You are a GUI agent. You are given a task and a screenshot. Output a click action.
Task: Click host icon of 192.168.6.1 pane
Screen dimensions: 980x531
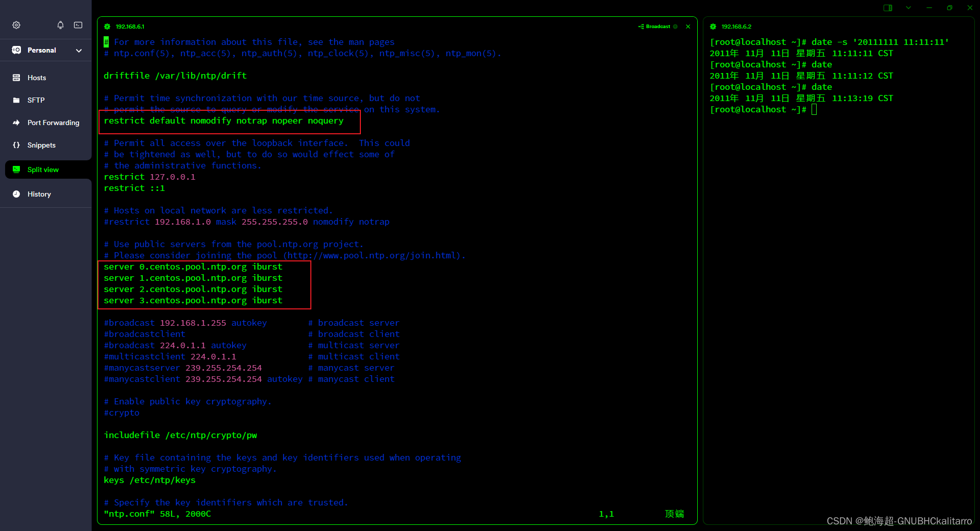[x=107, y=27]
